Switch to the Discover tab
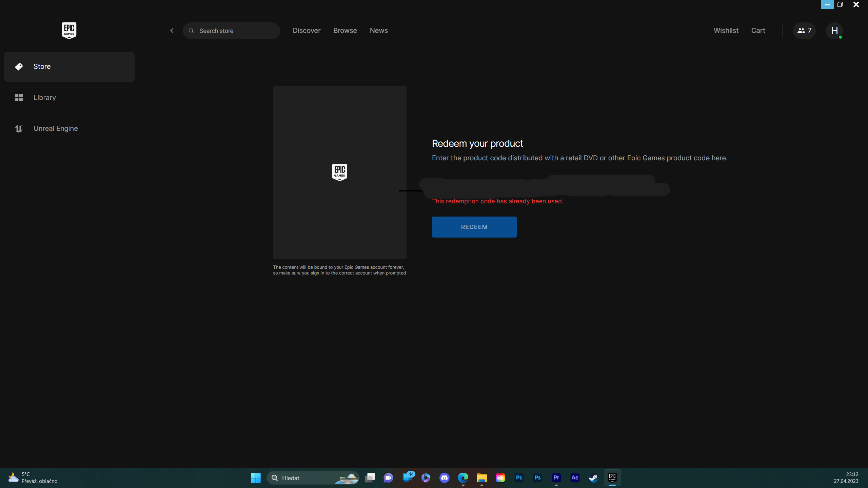This screenshot has height=488, width=868. pyautogui.click(x=306, y=30)
